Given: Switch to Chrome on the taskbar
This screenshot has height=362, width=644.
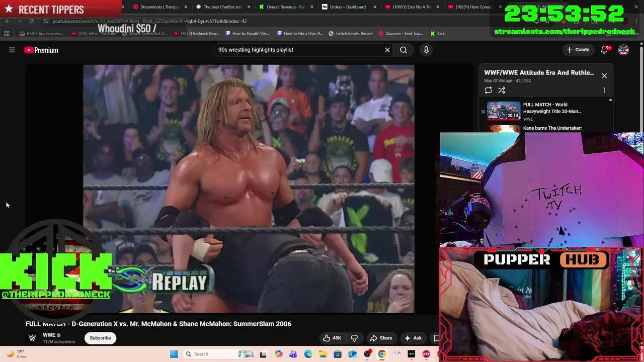Looking at the screenshot, I should point(382,354).
